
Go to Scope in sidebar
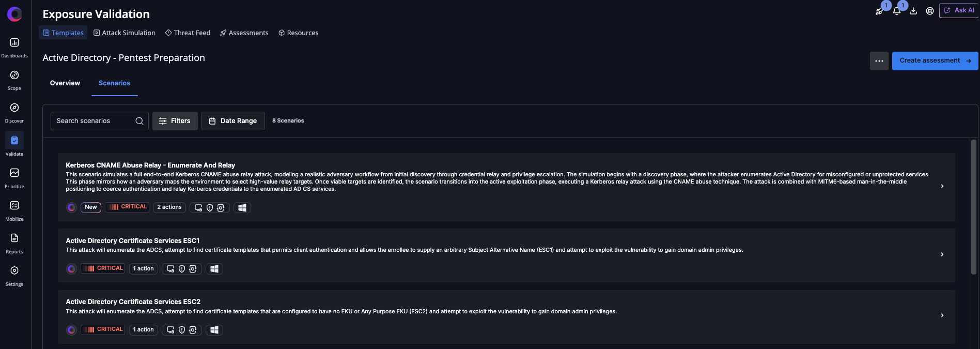pyautogui.click(x=14, y=75)
